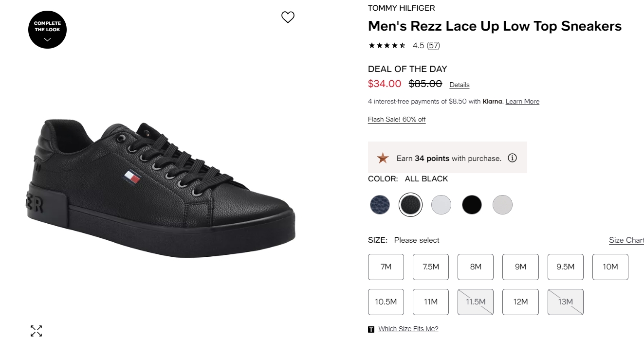The height and width of the screenshot is (338, 644).
Task: Open the Flash Sale 60% off link
Action: [397, 120]
